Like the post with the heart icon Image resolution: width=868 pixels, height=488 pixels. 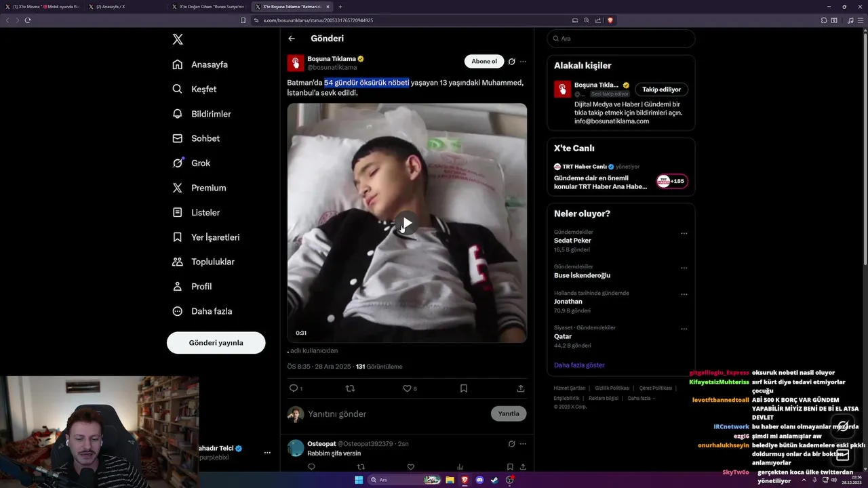(407, 388)
